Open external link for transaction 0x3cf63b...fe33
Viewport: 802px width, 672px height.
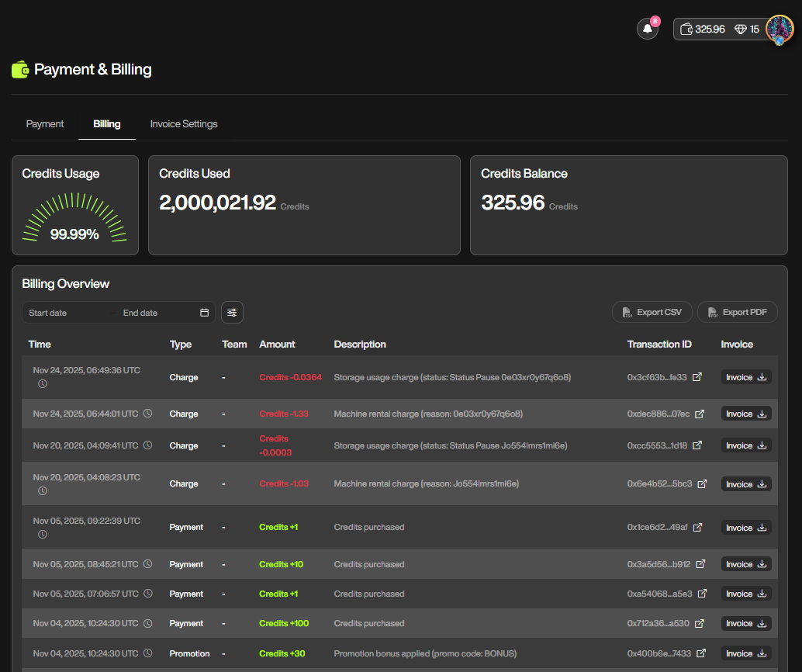[697, 377]
